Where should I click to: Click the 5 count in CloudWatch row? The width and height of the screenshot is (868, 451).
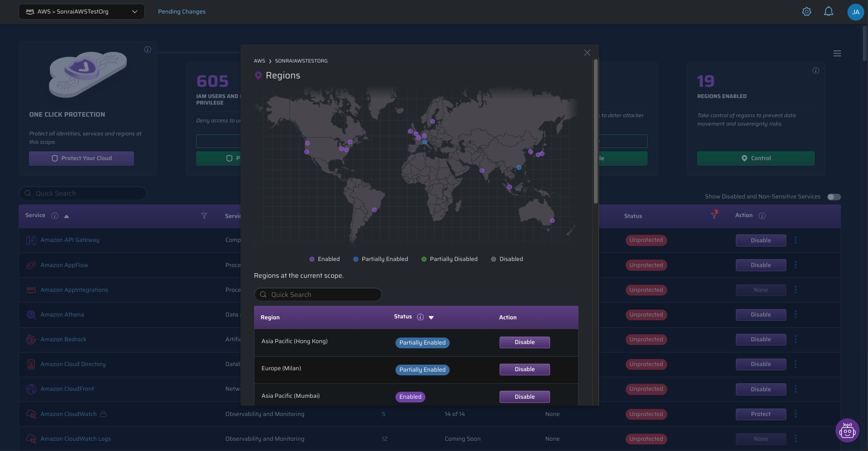point(384,414)
